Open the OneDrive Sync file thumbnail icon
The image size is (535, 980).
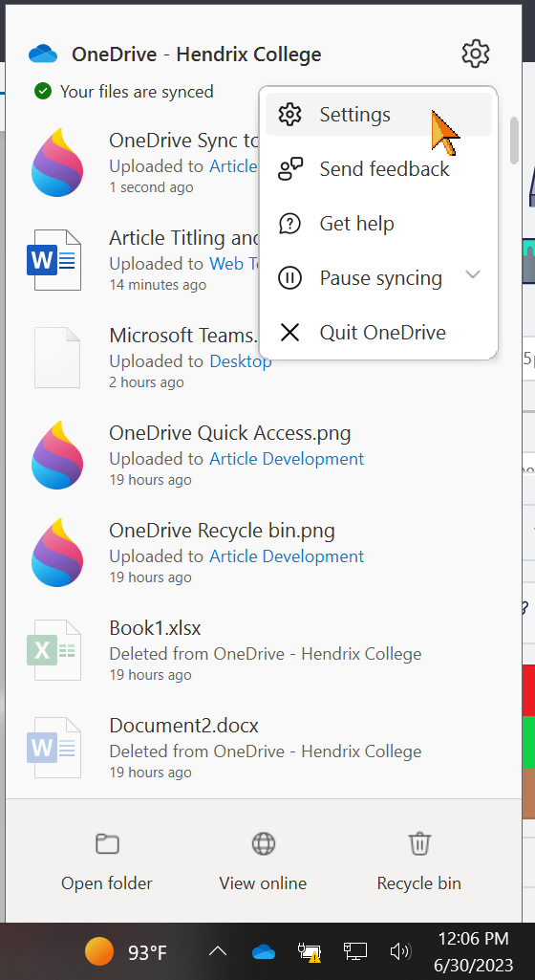pos(56,163)
